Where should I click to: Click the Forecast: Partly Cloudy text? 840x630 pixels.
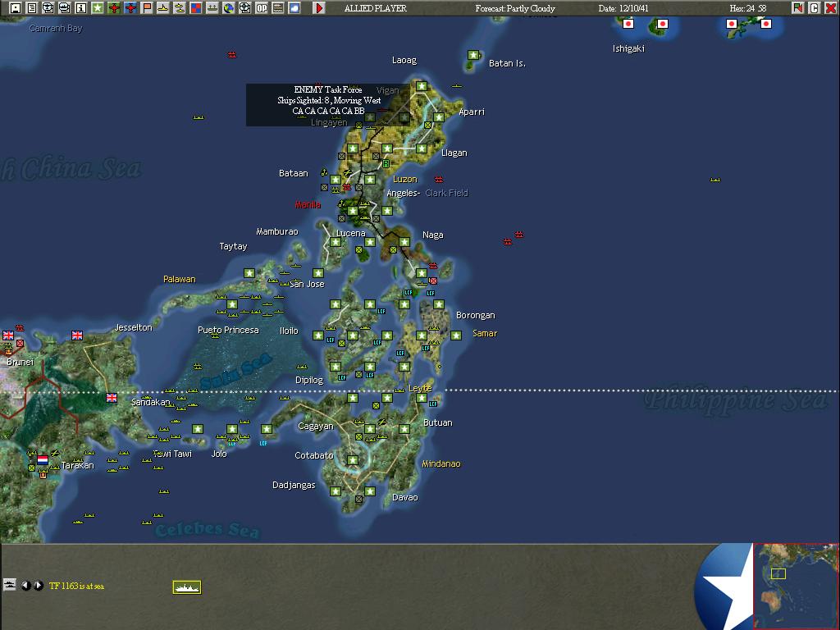(x=515, y=8)
